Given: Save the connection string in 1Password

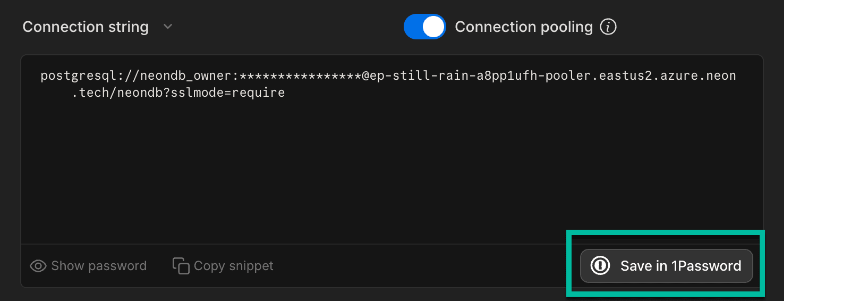Looking at the screenshot, I should (x=680, y=266).
